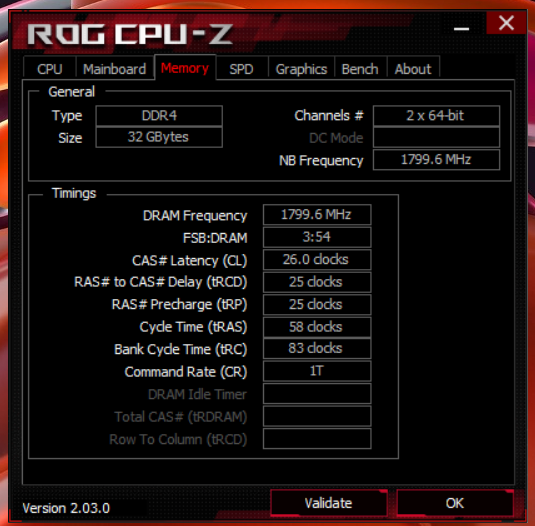Select the NB Frequency value box
Screen dimensions: 535x526
(x=436, y=159)
